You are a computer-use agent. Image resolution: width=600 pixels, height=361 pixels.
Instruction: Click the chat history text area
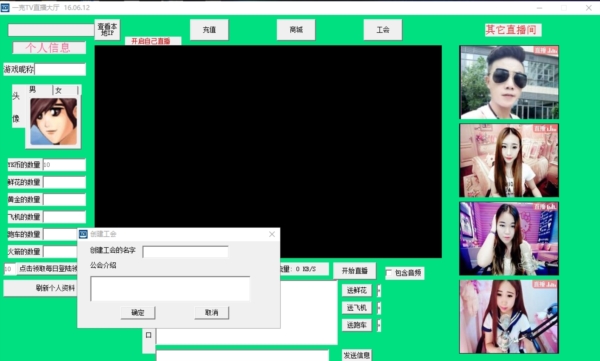(x=308, y=312)
